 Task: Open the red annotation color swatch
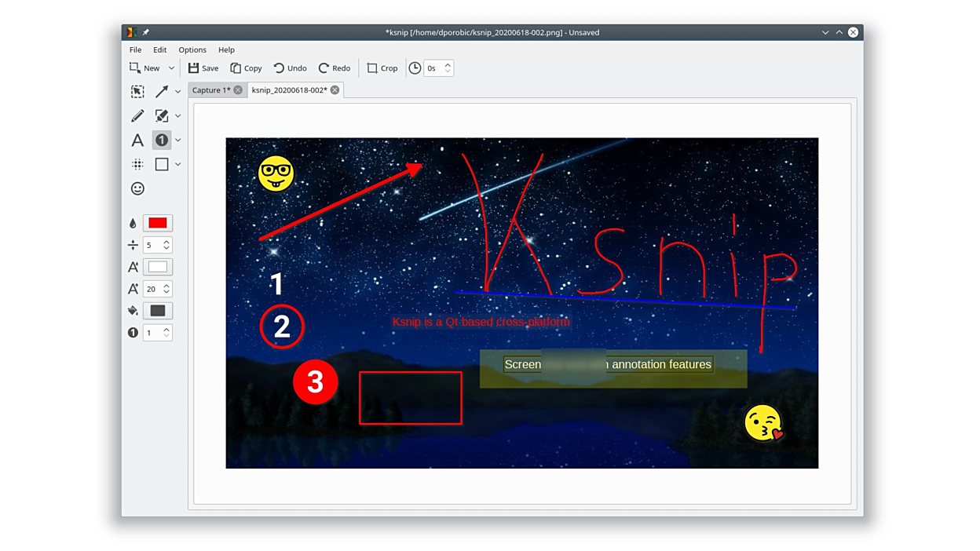click(x=158, y=223)
